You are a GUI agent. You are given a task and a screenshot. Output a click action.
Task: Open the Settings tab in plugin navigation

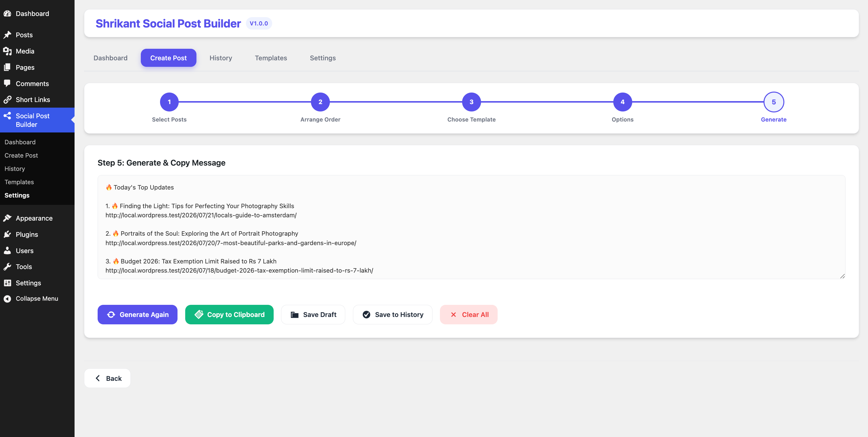coord(323,58)
